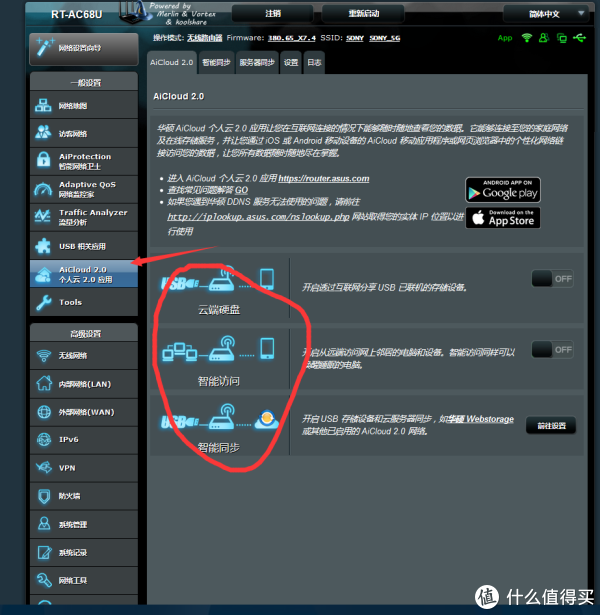Click the network map icon in sidebar
Image resolution: width=600 pixels, height=615 pixels.
click(43, 105)
